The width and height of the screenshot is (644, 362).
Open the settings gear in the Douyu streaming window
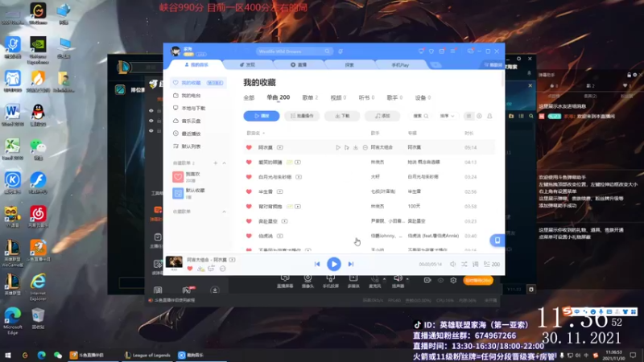tap(453, 280)
